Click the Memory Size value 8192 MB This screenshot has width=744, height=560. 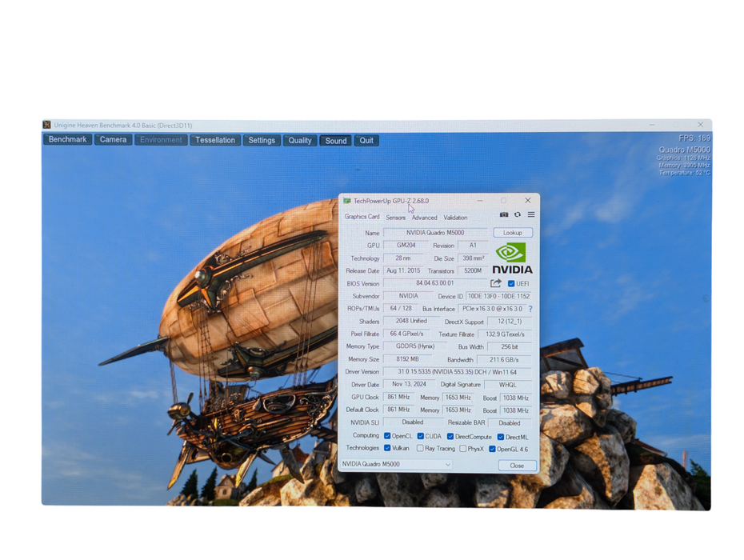point(407,359)
